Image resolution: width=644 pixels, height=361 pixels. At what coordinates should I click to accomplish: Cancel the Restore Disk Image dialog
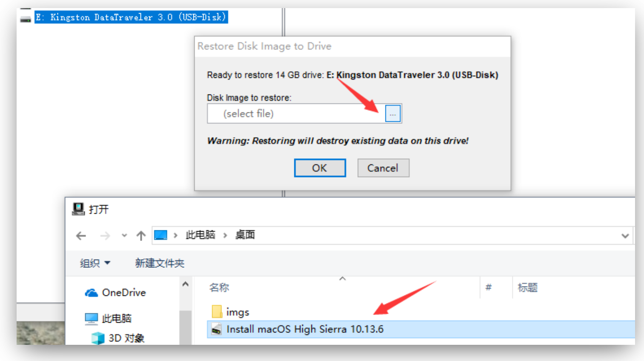[383, 168]
